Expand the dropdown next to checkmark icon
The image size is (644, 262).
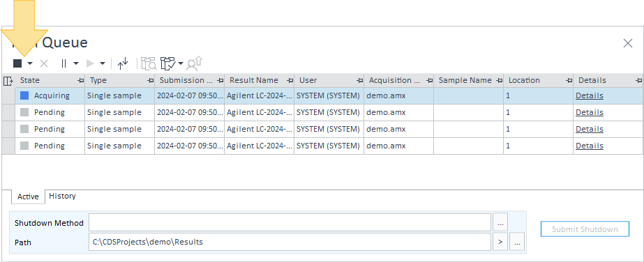181,63
